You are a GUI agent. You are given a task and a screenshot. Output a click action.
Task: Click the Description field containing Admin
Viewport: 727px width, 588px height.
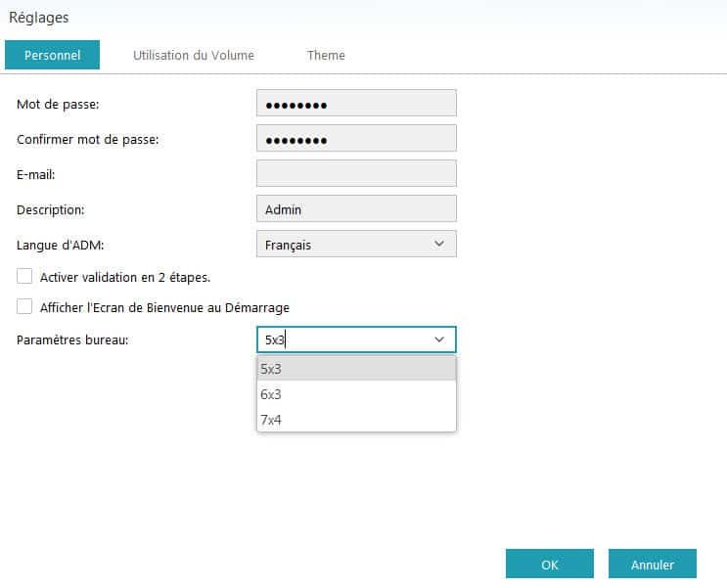coord(356,209)
